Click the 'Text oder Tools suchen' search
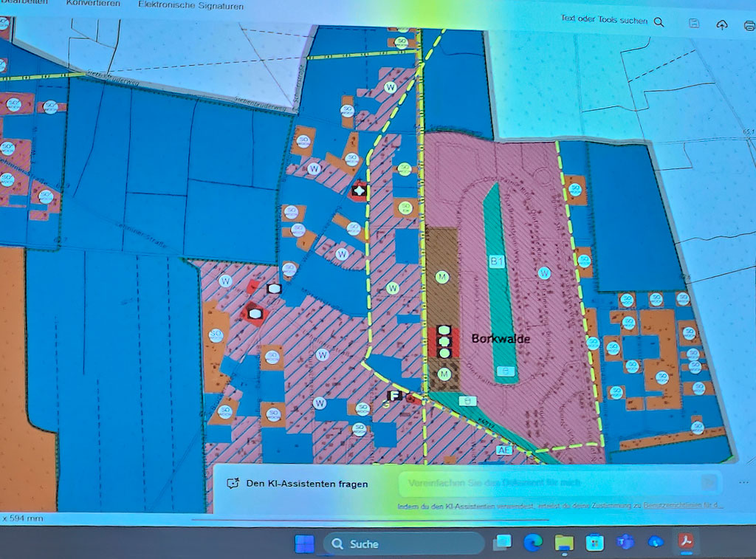Viewport: 756px width, 559px height. [x=603, y=21]
